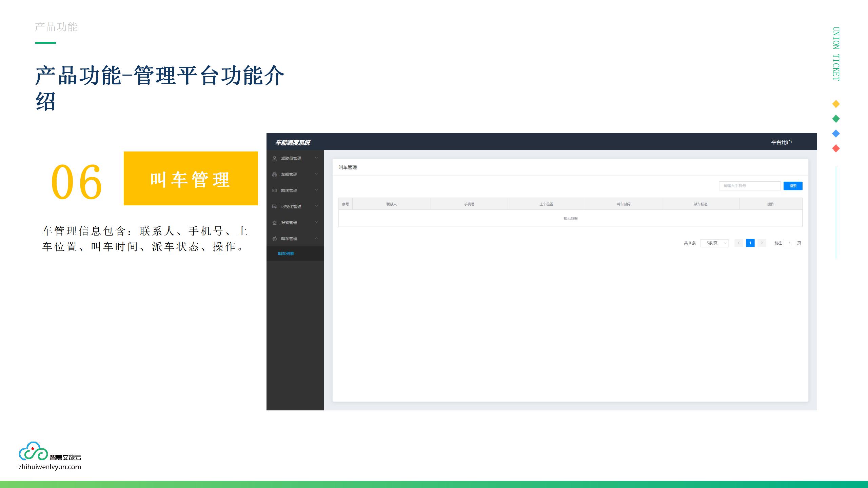The image size is (868, 488).
Task: Expand the 车船管理 chevron
Action: coord(316,174)
